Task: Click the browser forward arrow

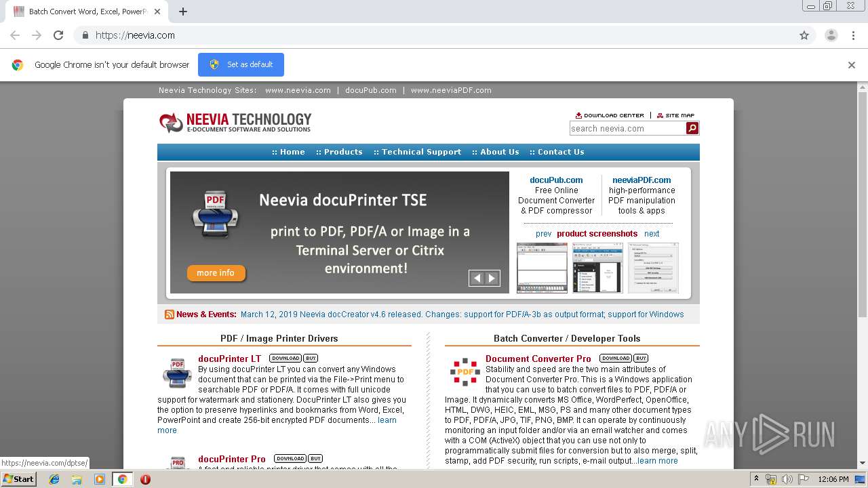Action: point(37,35)
